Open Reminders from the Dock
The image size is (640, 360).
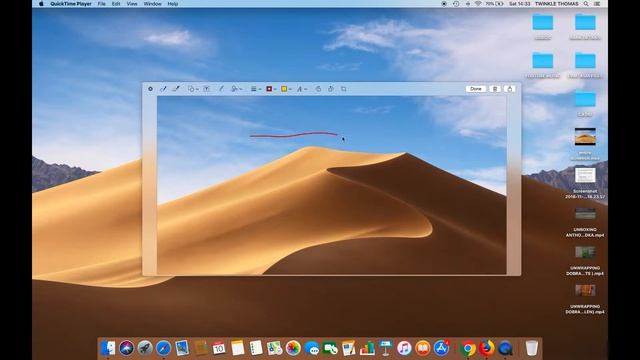[x=256, y=348]
